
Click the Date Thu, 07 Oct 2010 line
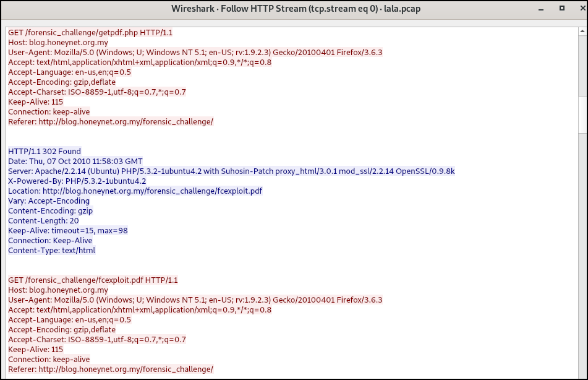click(x=75, y=161)
